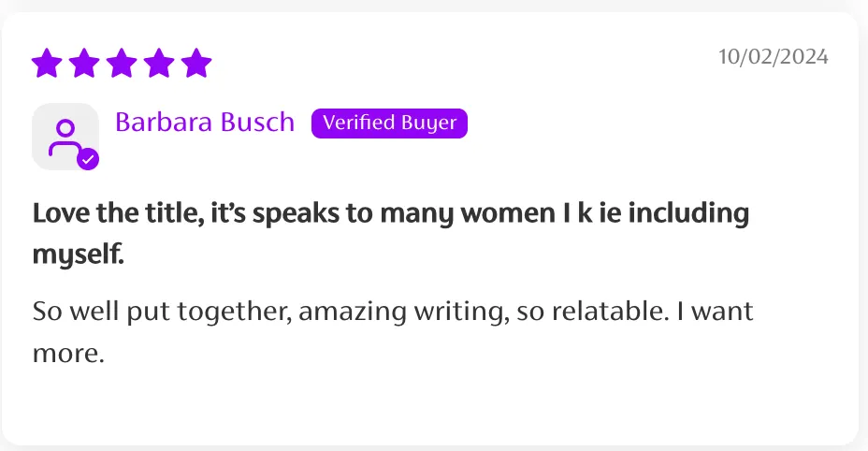Select the fourth rating star
Image resolution: width=868 pixels, height=451 pixels.
159,64
